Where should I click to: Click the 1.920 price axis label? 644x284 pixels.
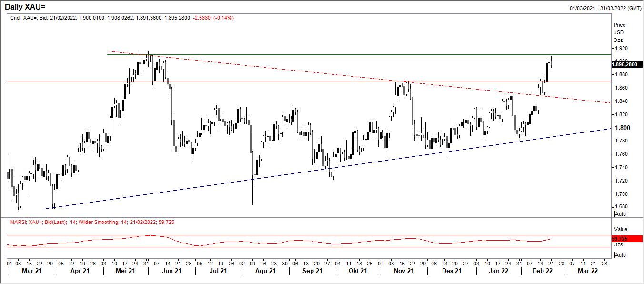click(620, 48)
